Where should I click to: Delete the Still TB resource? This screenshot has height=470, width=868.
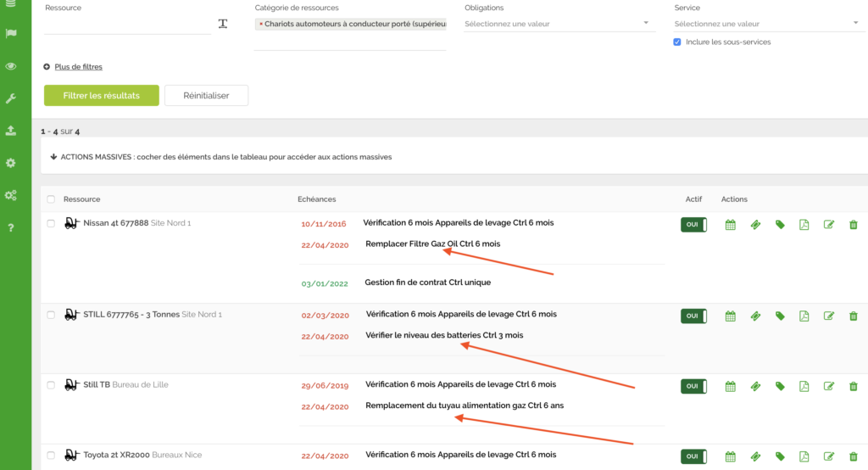pyautogui.click(x=854, y=387)
